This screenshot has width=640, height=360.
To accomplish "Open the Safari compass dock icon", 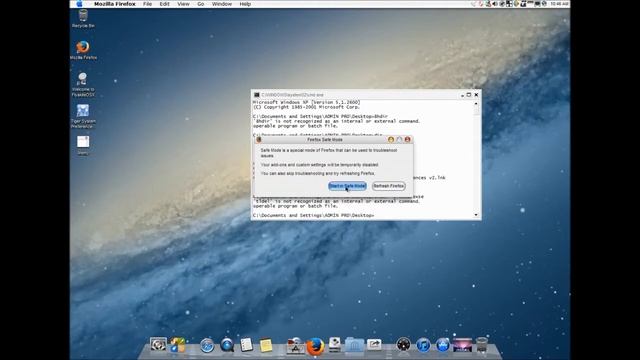I will point(207,346).
